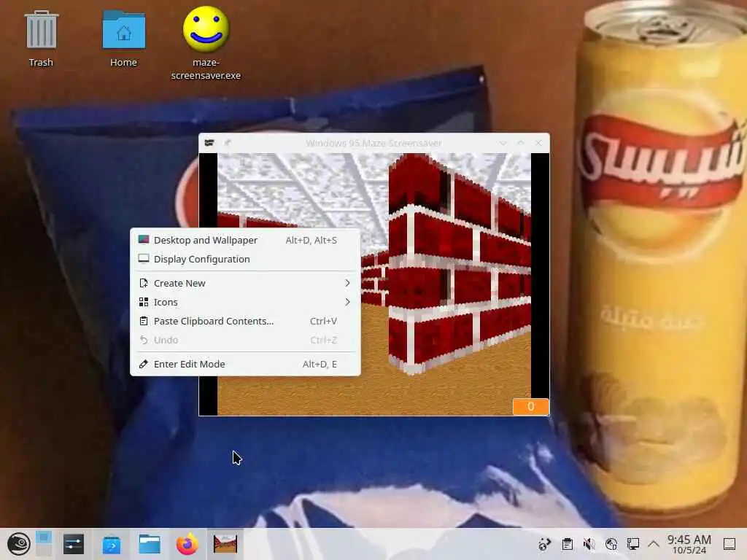Open the clock showing 9:45 AM
This screenshot has width=747, height=560.
689,544
